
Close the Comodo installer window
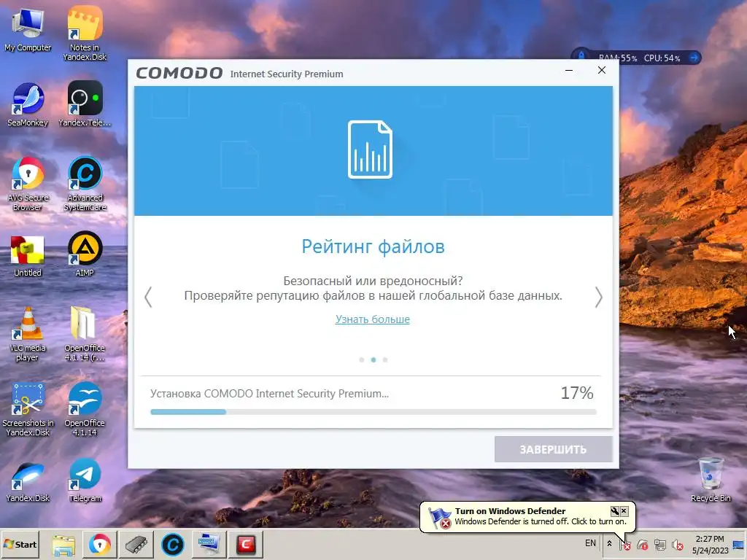(602, 70)
